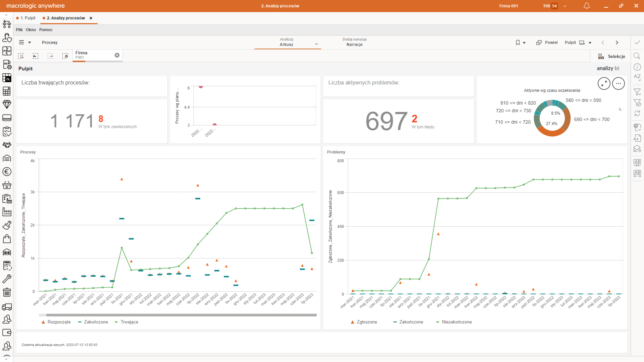The height and width of the screenshot is (362, 644).
Task: Open the Pulpit sheet dropdown arrow
Action: pyautogui.click(x=590, y=43)
